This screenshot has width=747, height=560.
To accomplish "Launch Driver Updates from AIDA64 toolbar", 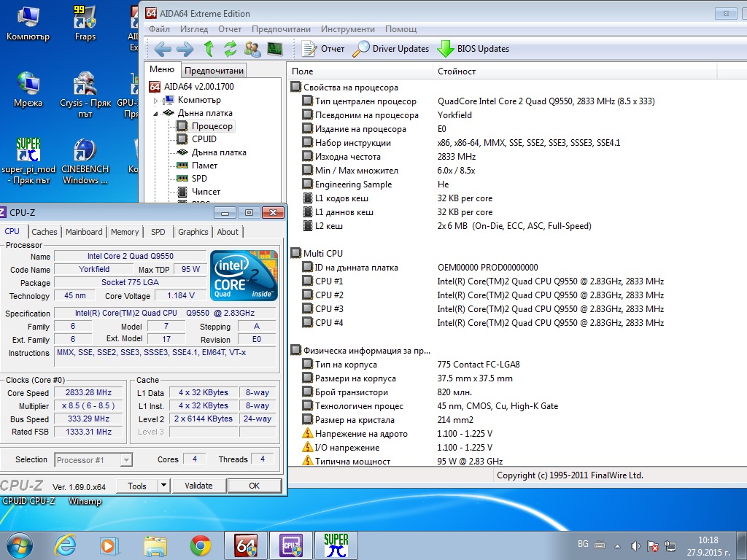I will [x=391, y=49].
